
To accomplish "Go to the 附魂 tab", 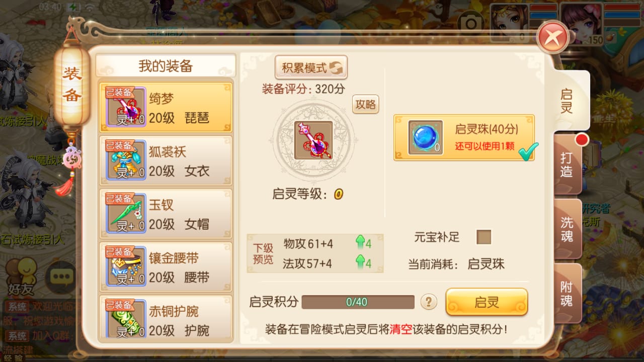I will (x=567, y=294).
